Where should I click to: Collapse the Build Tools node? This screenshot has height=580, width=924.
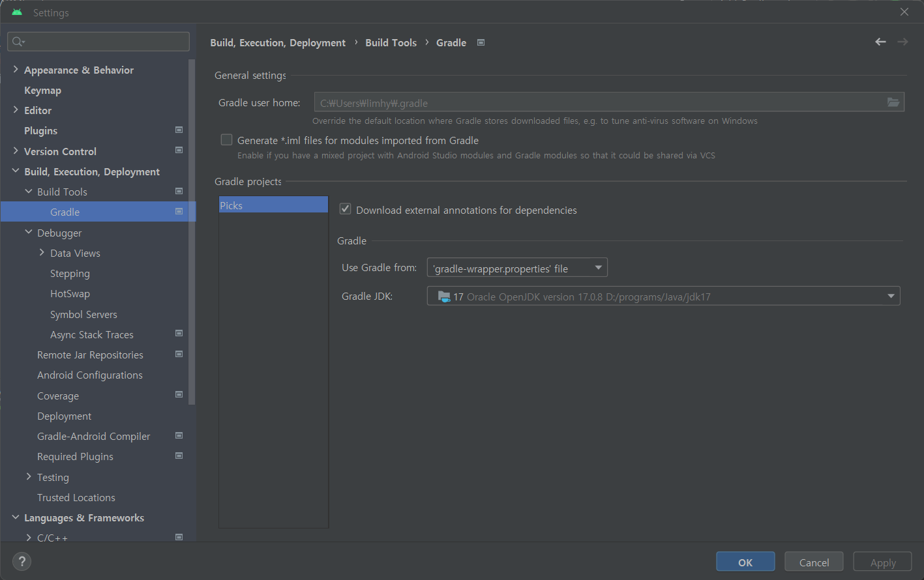pos(29,192)
